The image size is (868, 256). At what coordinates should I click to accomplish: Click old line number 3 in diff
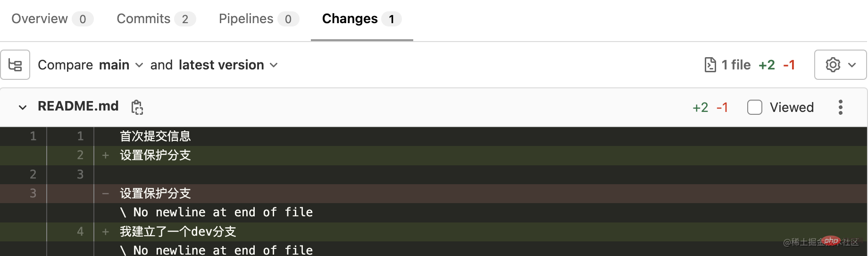33,194
